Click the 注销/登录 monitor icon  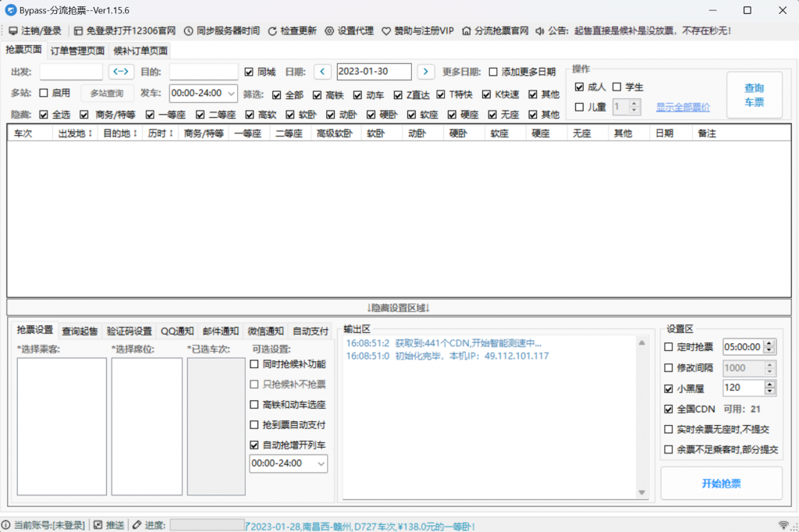[x=13, y=31]
